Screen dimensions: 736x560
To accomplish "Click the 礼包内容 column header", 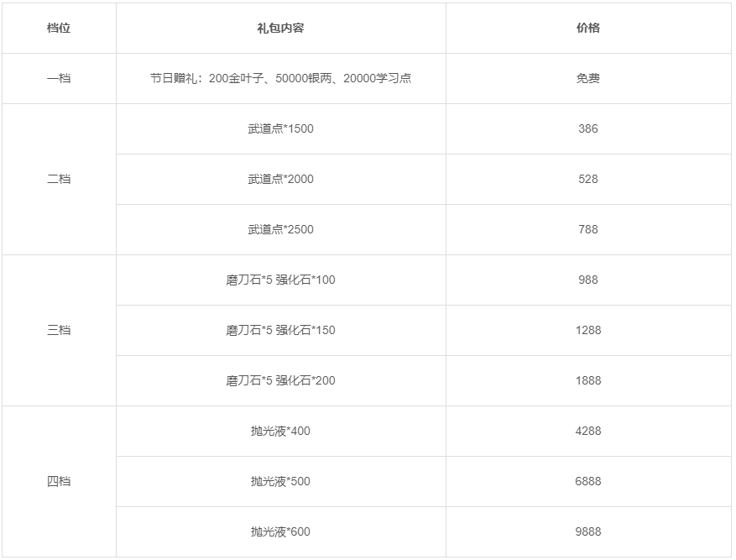I will tap(280, 28).
